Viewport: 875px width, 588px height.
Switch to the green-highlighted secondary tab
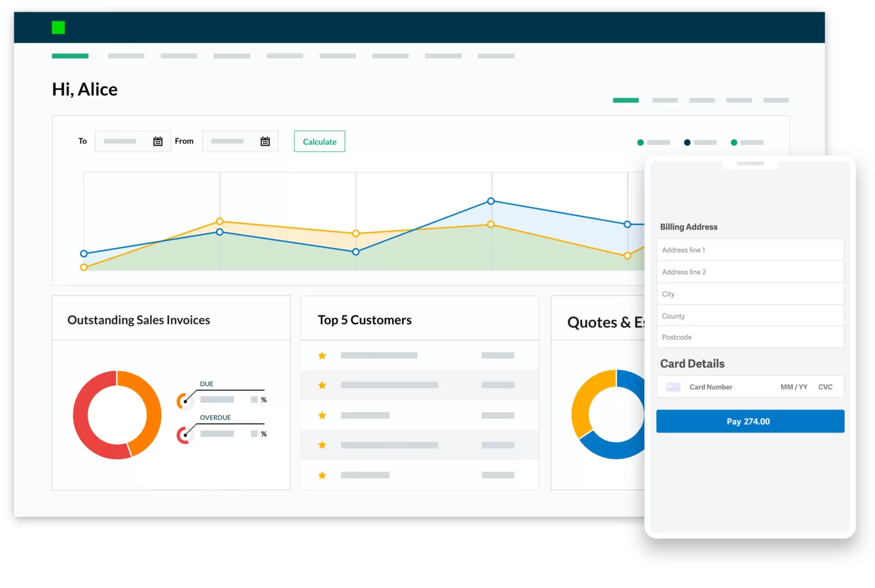625,100
